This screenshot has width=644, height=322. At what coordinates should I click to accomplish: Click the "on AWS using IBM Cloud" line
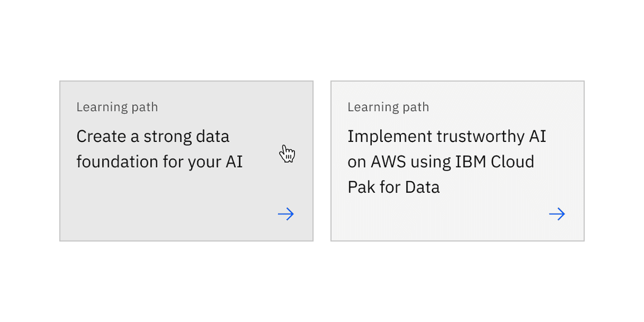pos(441,162)
